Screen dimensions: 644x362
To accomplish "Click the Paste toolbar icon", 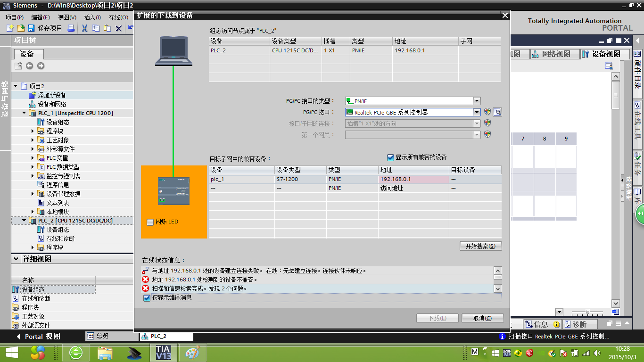I will click(107, 28).
